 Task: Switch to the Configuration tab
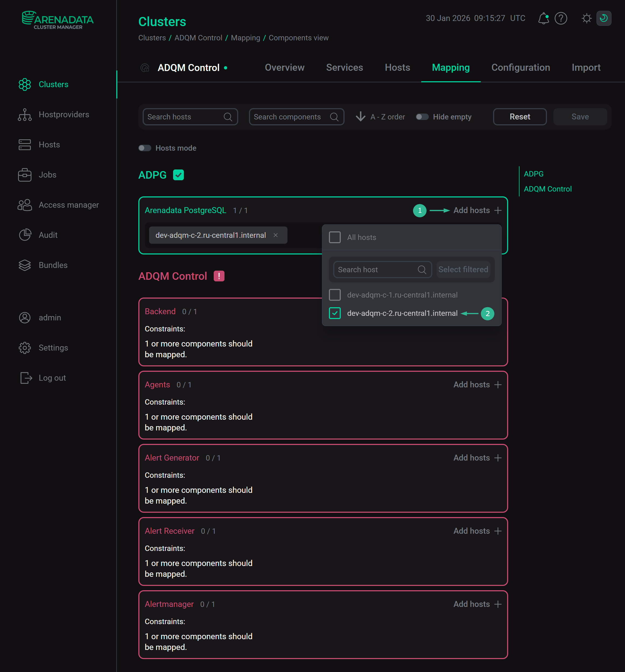(x=521, y=67)
